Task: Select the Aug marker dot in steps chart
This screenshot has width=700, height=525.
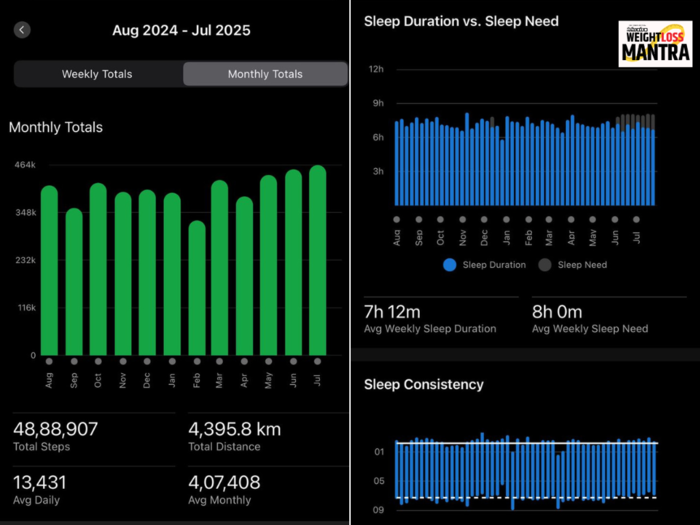Action: pos(49,361)
